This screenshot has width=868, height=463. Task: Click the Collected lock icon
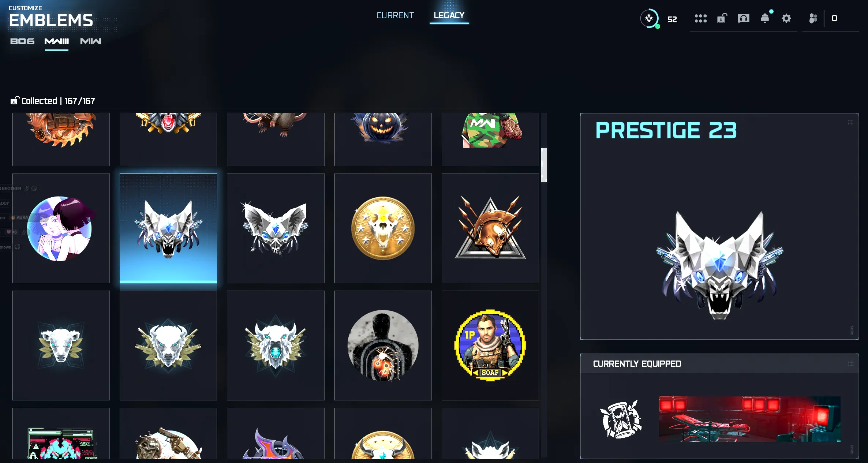[15, 101]
